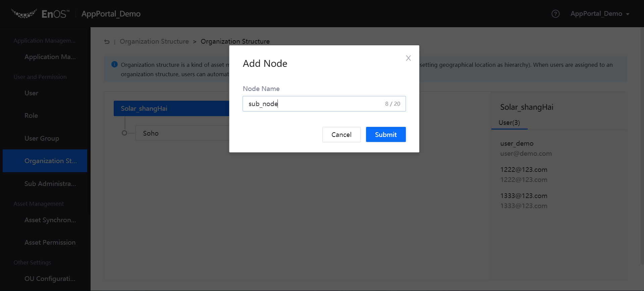Close the Add Node dialog with X
Viewport: 644px width, 291px height.
[x=408, y=58]
